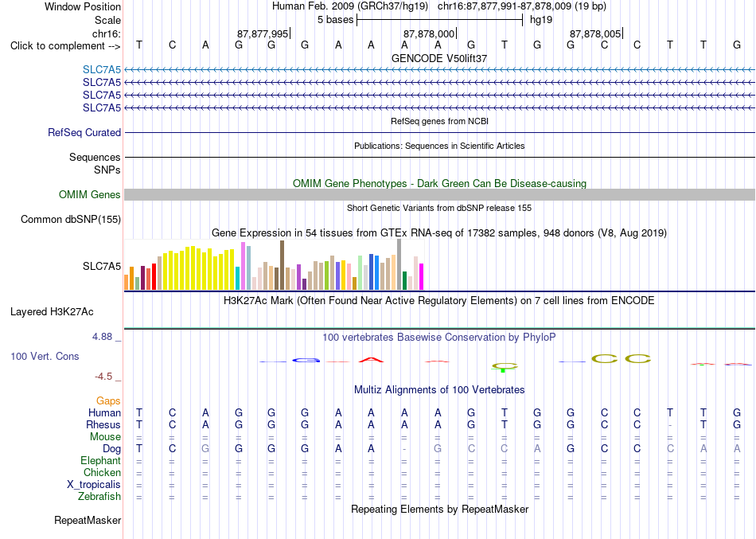Click the gap dash in the Rhesus row
The height and width of the screenshot is (539, 756).
pyautogui.click(x=670, y=425)
